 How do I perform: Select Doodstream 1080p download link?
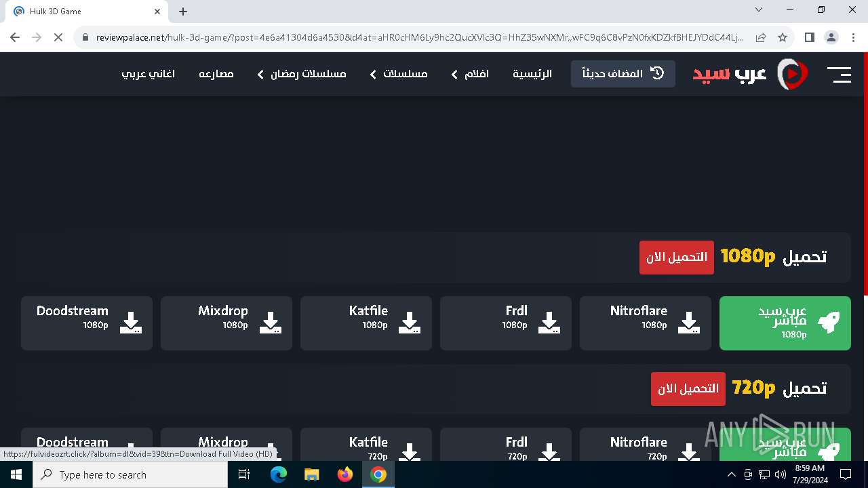coord(87,323)
